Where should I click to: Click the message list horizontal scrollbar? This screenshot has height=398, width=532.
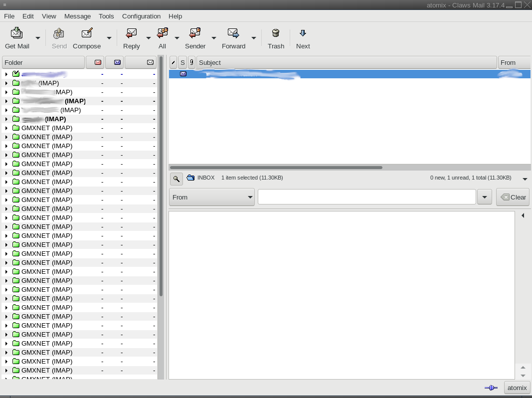click(276, 167)
